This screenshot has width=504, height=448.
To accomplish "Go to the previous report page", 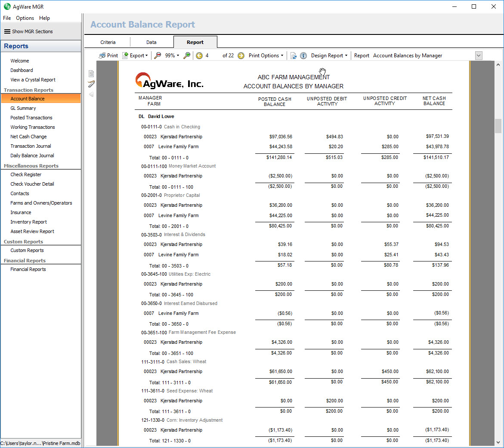I will point(199,56).
